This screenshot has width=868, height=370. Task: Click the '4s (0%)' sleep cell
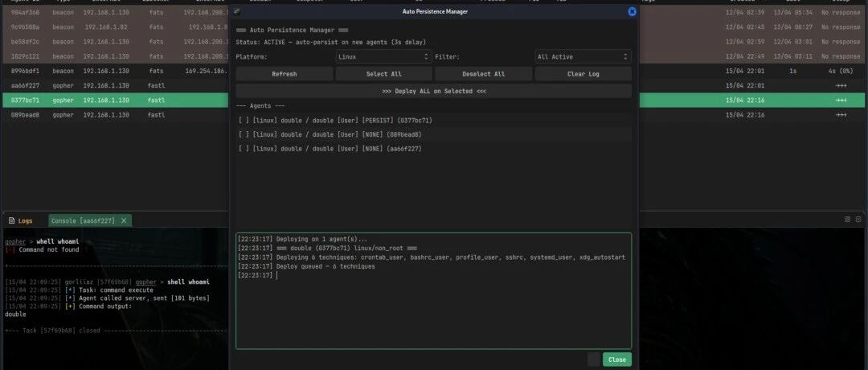[x=841, y=71]
